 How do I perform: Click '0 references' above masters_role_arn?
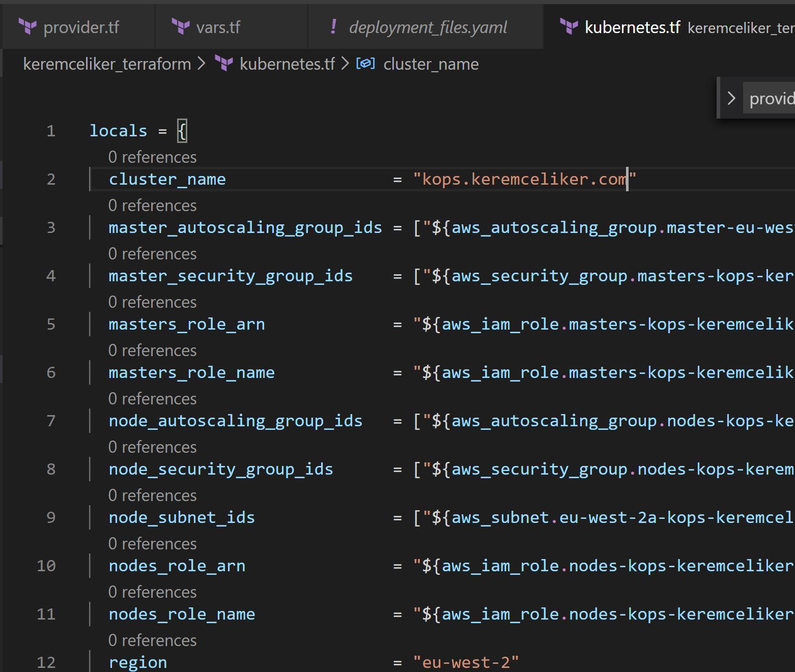coord(152,302)
